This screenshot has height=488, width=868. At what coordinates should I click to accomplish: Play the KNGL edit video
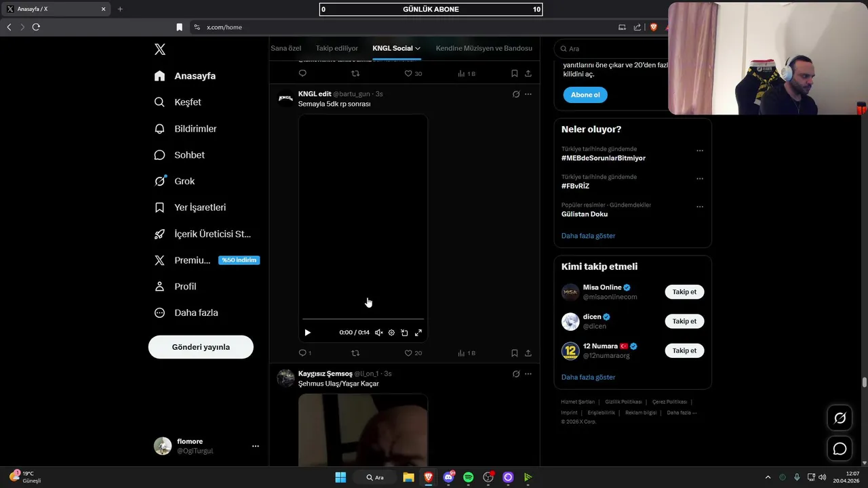tap(307, 333)
